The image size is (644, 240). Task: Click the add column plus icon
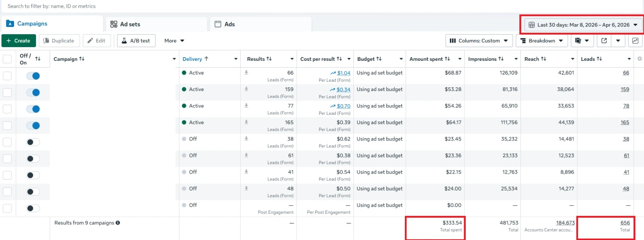click(x=640, y=59)
